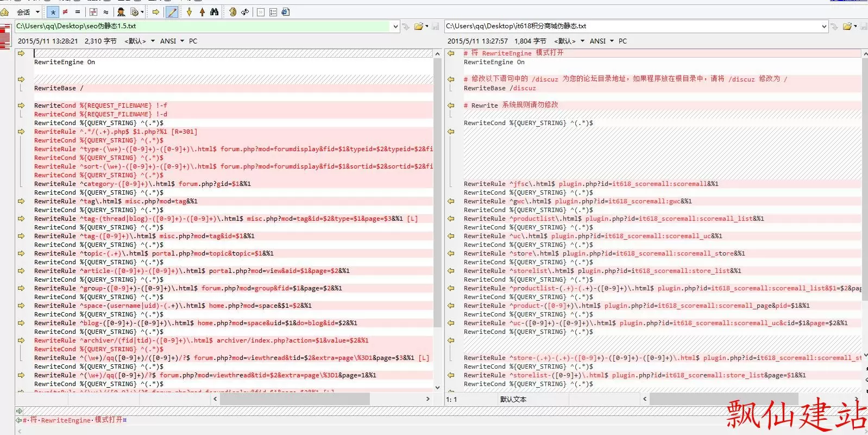868x435 pixels.
Task: Jump to next difference down arrow
Action: point(189,12)
